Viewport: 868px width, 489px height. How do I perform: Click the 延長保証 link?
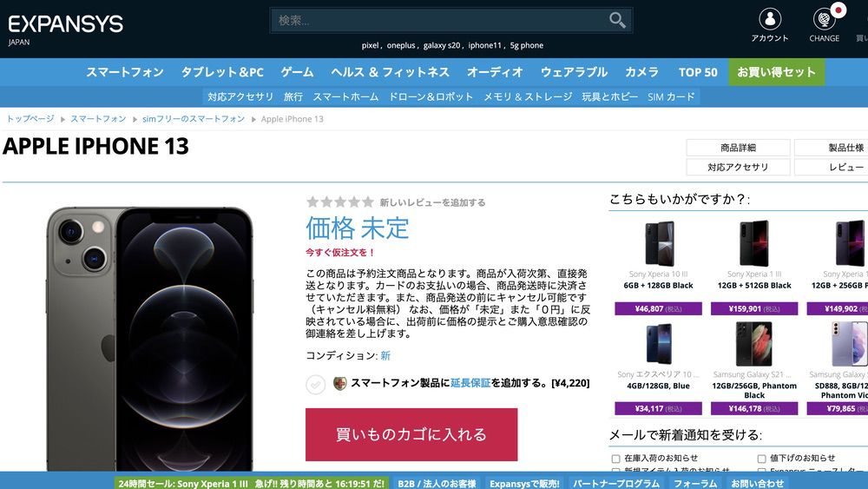(x=470, y=383)
